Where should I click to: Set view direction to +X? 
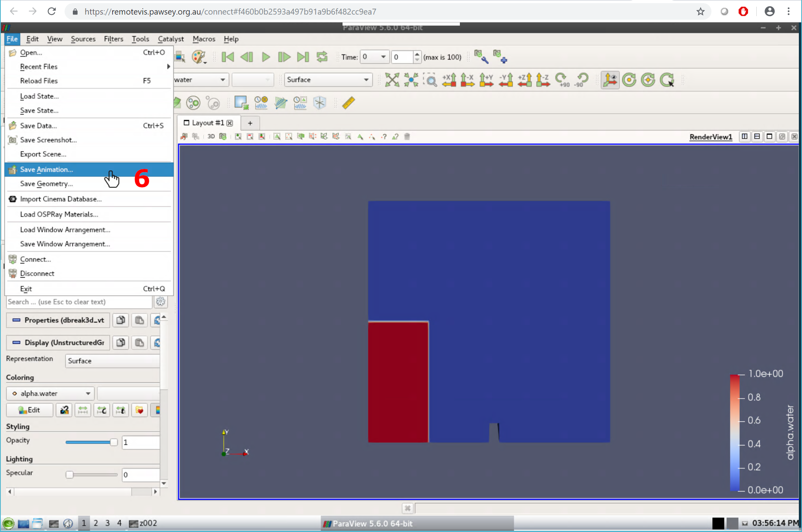point(449,80)
